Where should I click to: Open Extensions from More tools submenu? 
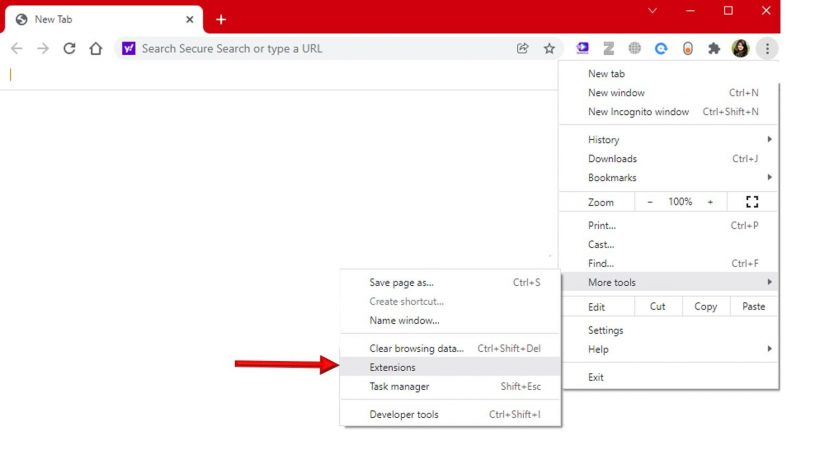tap(450, 367)
